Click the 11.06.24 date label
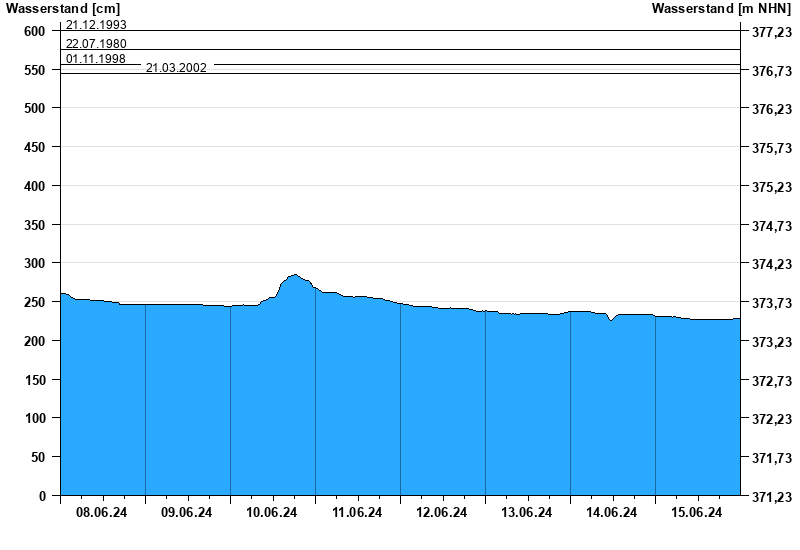Viewport: 800px width, 550px height. pos(357,513)
